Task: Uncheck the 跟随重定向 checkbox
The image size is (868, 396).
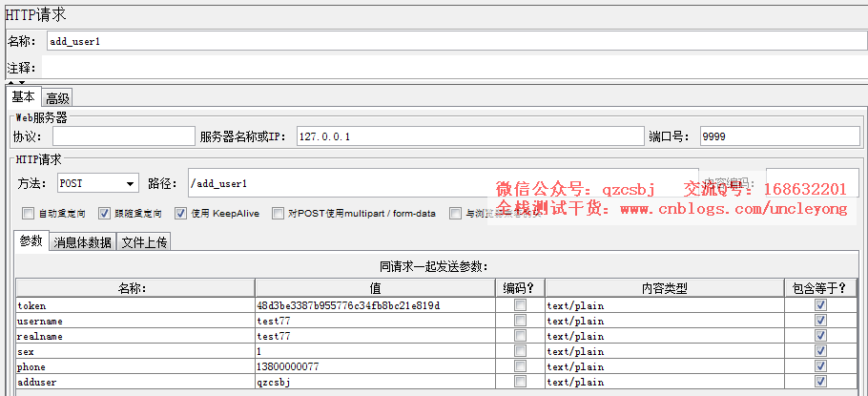Action: pyautogui.click(x=104, y=213)
